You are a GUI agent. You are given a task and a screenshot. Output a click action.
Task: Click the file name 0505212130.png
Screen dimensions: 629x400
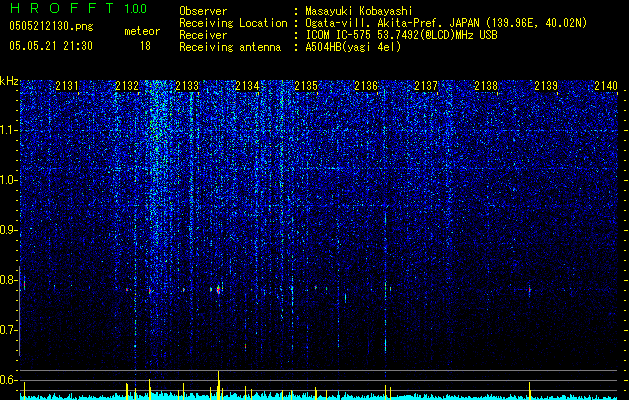click(51, 27)
